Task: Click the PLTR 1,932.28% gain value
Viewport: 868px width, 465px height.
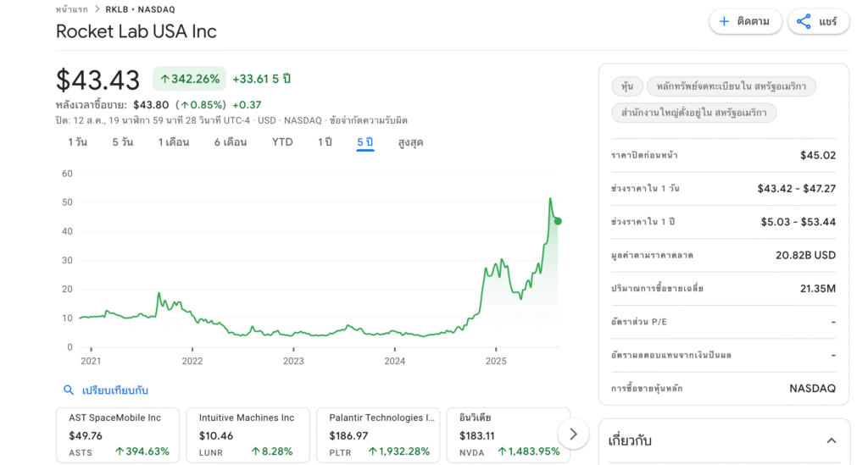Action: tap(399, 451)
